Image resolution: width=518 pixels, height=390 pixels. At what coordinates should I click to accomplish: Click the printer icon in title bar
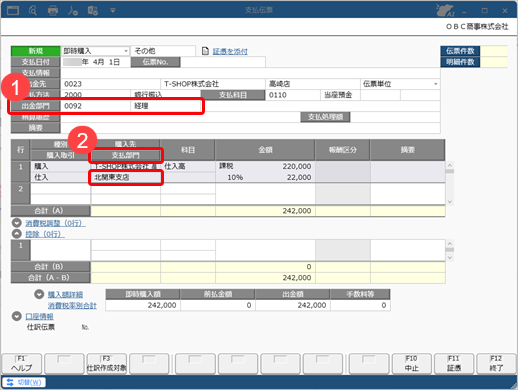coord(53,11)
